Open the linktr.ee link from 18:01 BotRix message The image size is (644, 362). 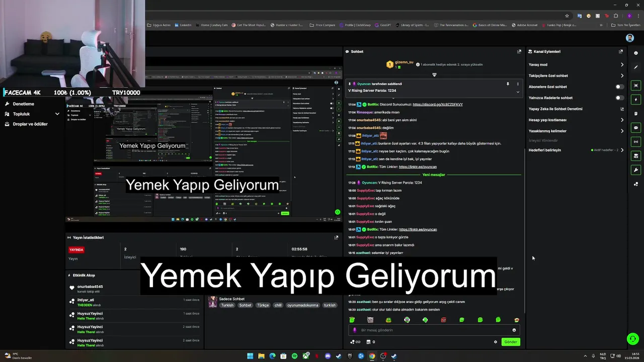(418, 229)
